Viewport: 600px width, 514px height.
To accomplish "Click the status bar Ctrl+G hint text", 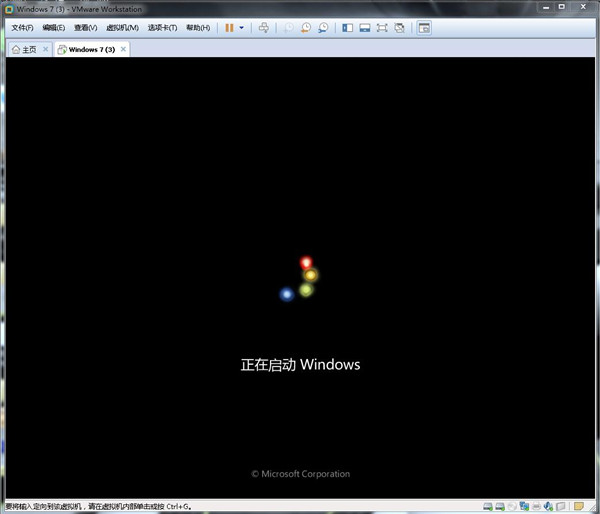I will pos(98,506).
